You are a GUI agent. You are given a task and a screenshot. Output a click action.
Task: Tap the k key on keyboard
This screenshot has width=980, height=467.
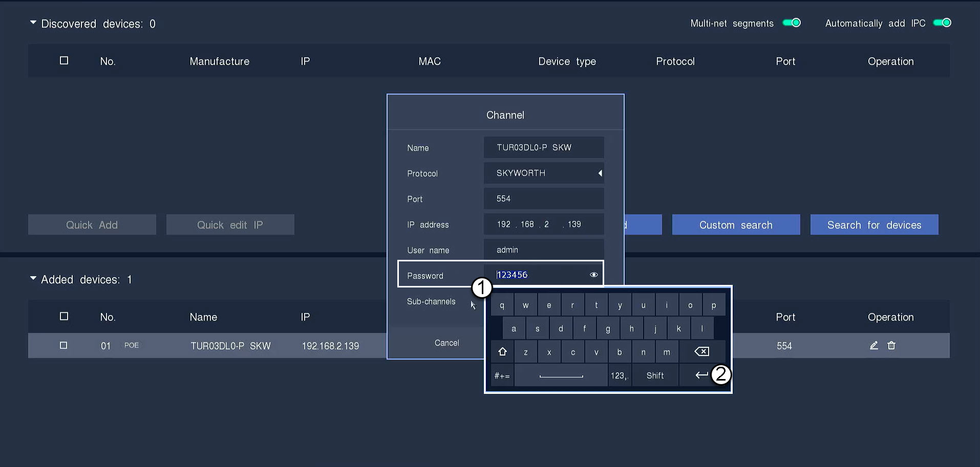click(678, 328)
